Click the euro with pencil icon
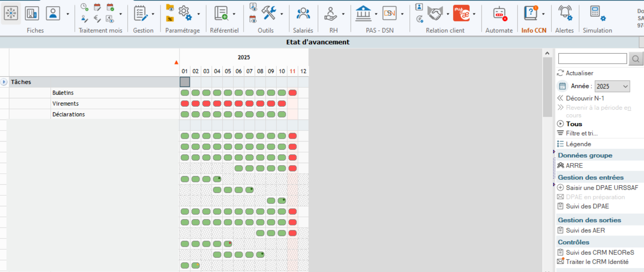The width and height of the screenshot is (644, 272). pos(97,19)
